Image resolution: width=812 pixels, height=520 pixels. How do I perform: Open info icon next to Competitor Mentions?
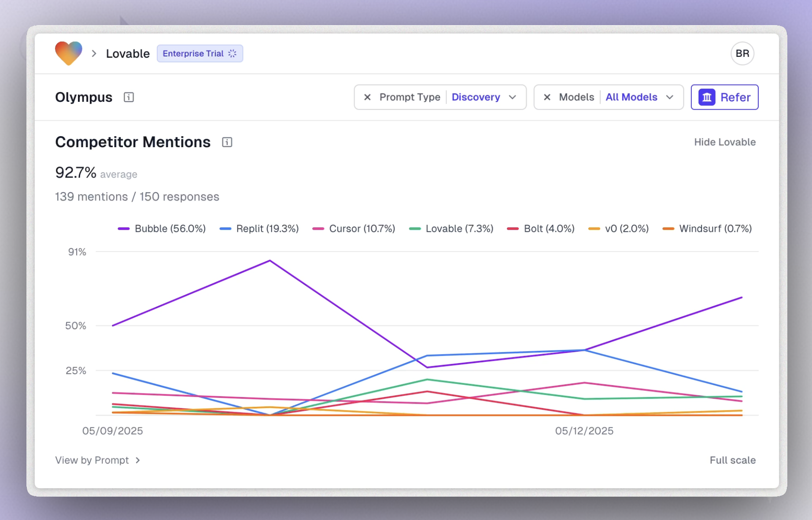click(x=227, y=142)
